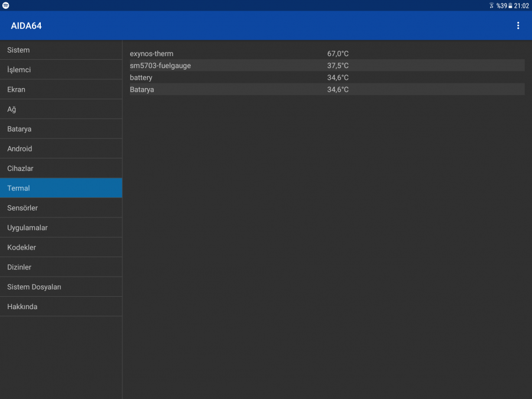532x399 pixels.
Task: Select the highlighted Termal entry
Action: pyautogui.click(x=61, y=187)
